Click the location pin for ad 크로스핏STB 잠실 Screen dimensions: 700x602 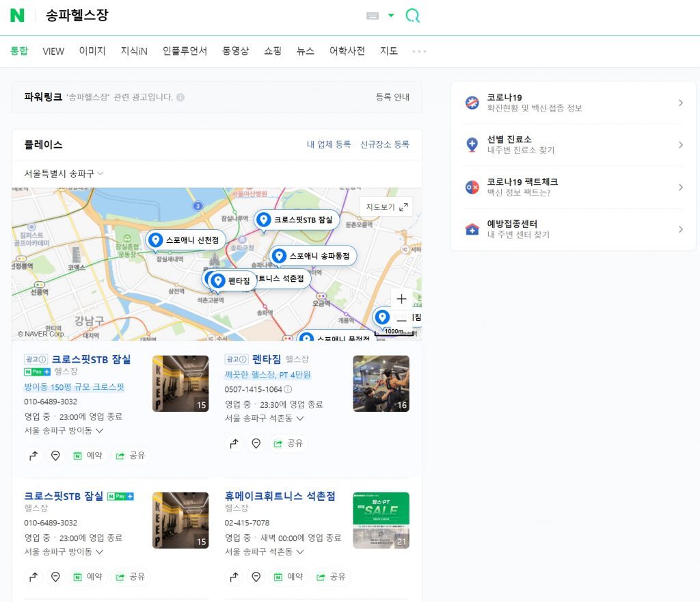point(55,456)
